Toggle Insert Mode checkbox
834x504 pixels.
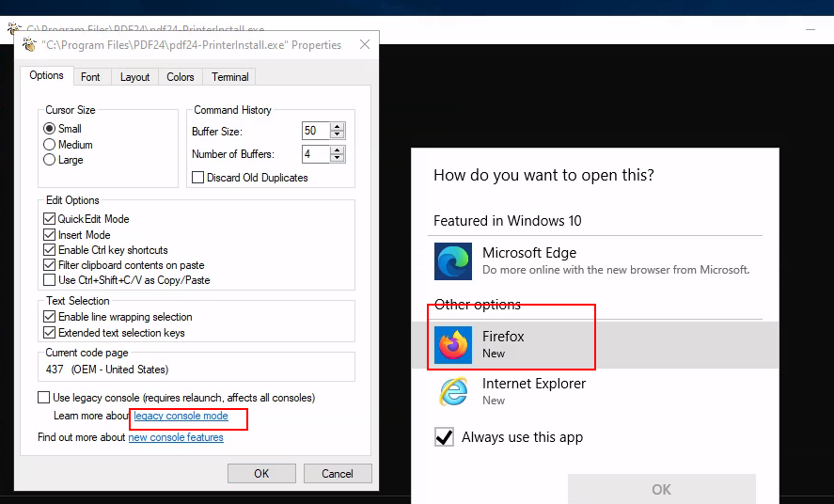(50, 234)
